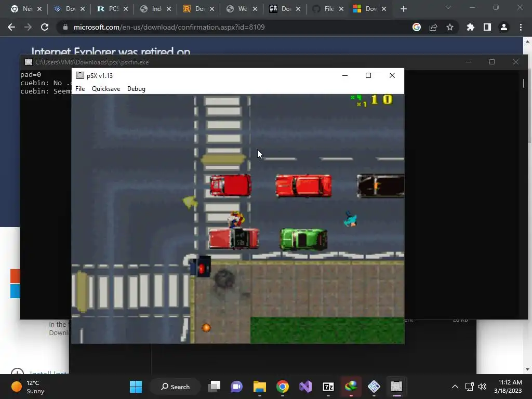Viewport: 532px width, 399px height.
Task: Click the Google icon in address bar
Action: pos(417,27)
